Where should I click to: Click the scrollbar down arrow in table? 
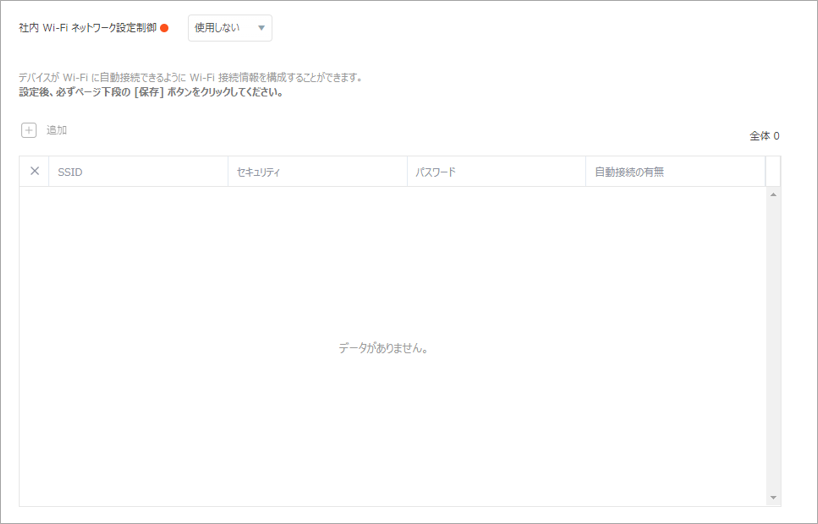[773, 498]
